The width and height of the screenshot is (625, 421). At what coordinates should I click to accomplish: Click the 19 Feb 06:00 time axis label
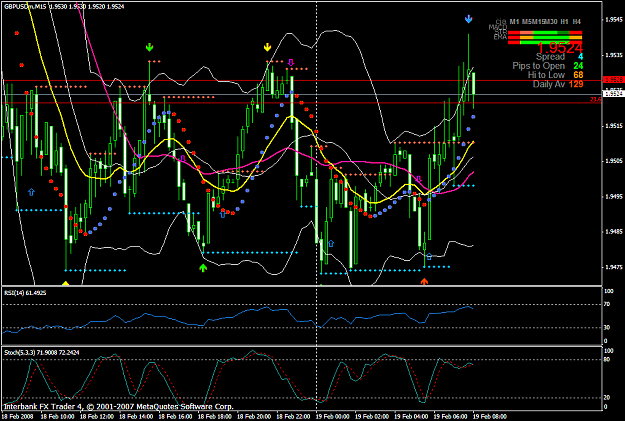[x=450, y=417]
